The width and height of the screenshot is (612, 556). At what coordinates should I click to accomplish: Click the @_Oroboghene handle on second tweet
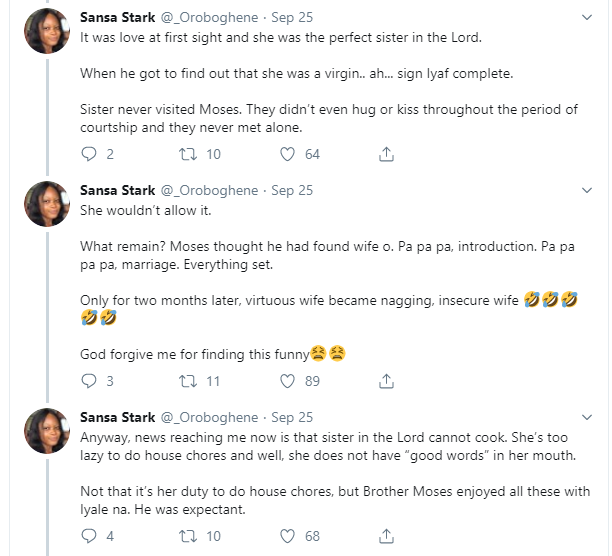click(x=210, y=190)
